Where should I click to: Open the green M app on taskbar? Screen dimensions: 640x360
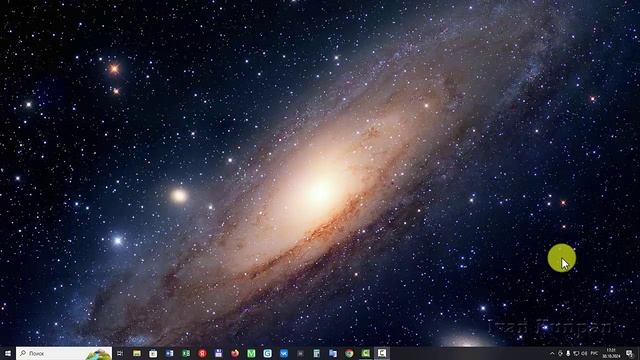251,353
